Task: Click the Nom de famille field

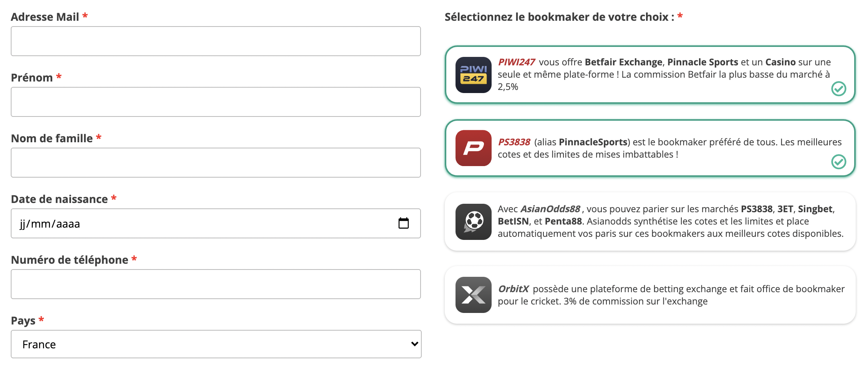Action: coord(215,163)
